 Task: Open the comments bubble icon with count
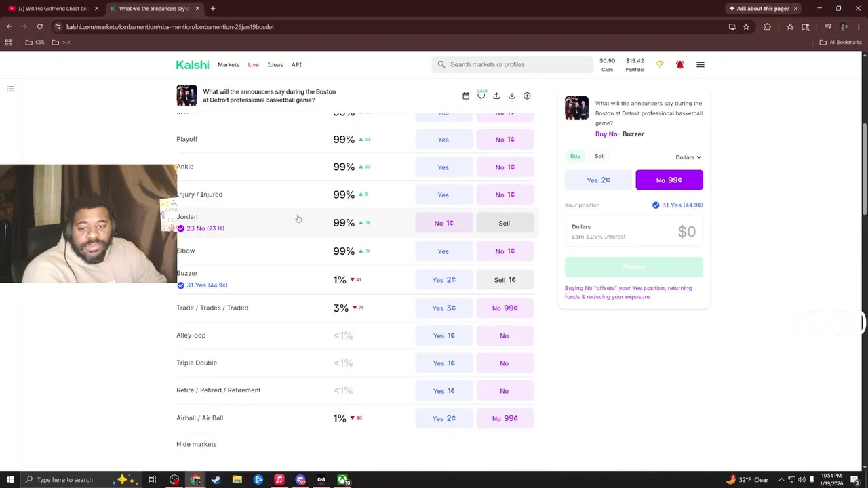481,94
